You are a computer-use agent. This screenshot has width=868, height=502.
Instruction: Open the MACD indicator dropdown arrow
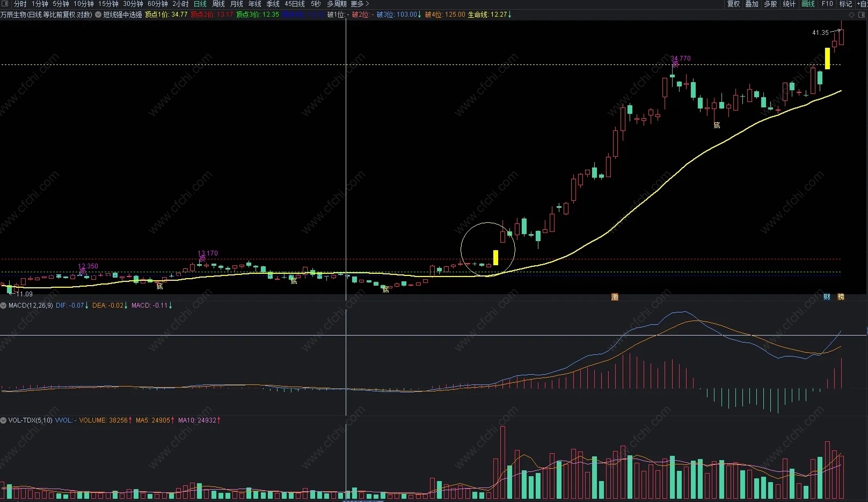tap(3, 305)
